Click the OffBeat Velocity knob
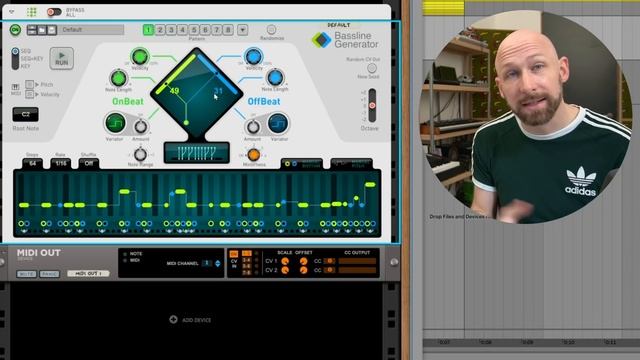This screenshot has height=360, width=640. pyautogui.click(x=253, y=56)
